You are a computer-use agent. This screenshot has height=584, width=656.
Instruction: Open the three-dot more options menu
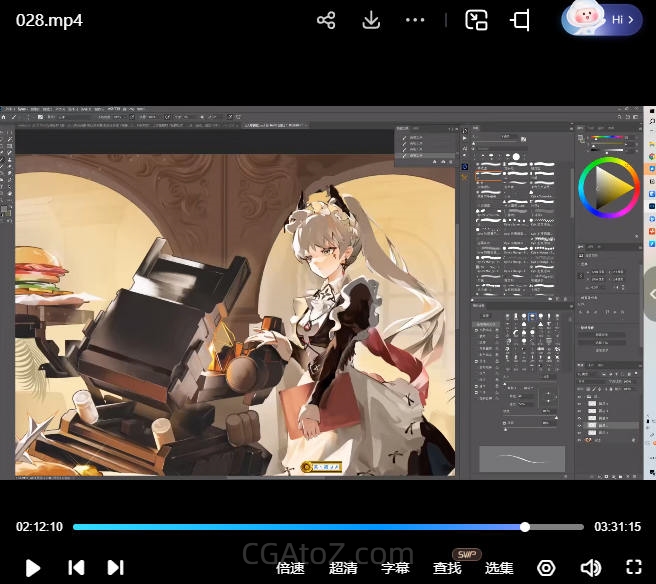click(415, 20)
